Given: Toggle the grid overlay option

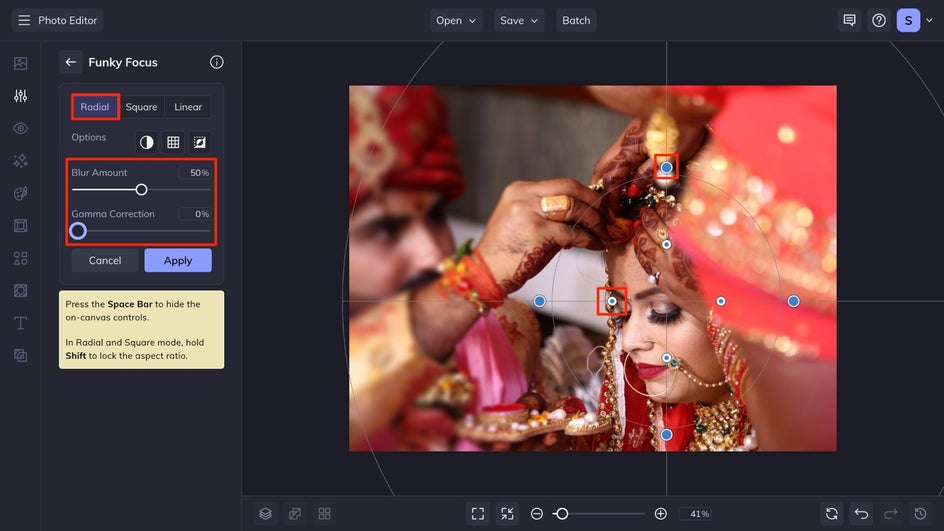Looking at the screenshot, I should tap(173, 143).
